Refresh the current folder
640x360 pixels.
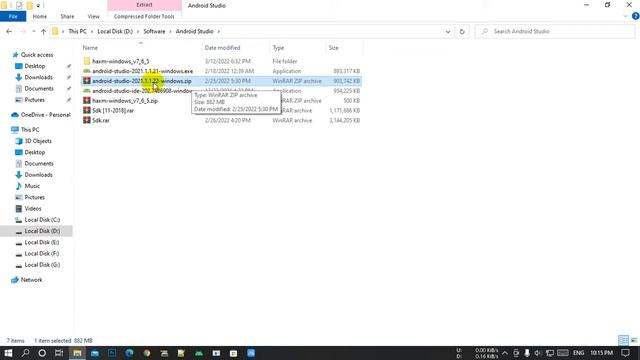point(462,31)
